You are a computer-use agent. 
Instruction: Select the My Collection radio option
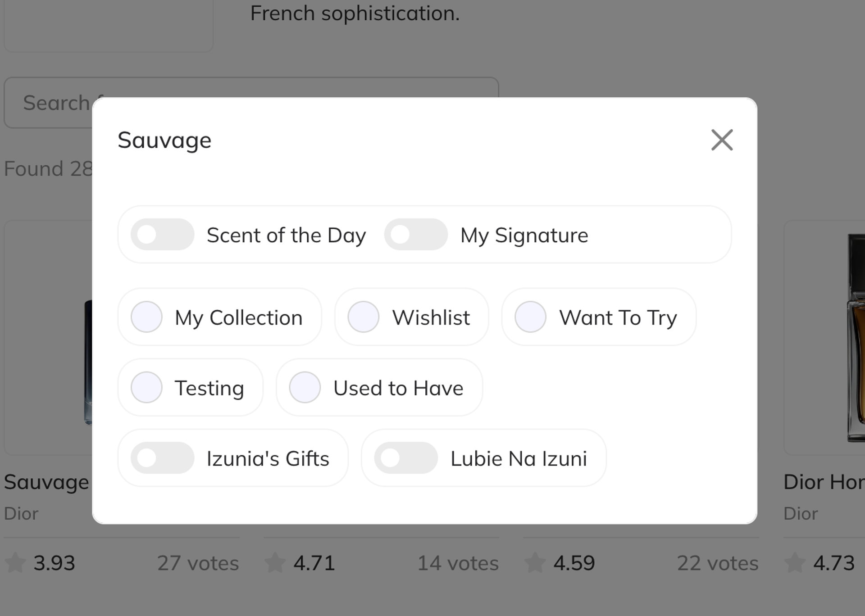pos(147,317)
